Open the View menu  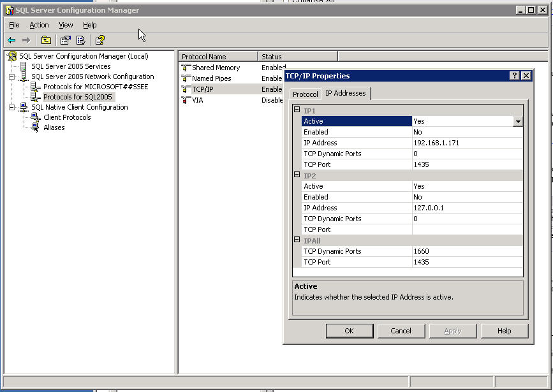click(x=66, y=25)
